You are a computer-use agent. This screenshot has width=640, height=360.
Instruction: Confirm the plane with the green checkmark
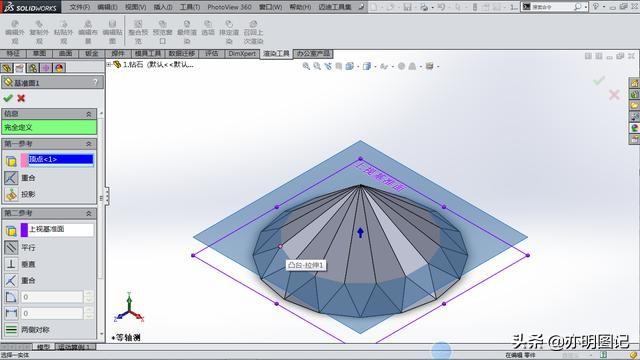(x=8, y=98)
